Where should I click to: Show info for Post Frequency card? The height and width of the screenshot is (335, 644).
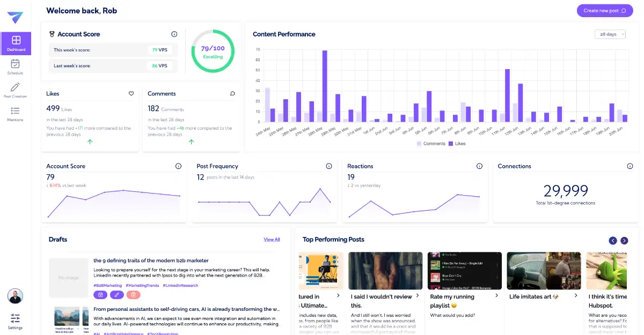[329, 166]
